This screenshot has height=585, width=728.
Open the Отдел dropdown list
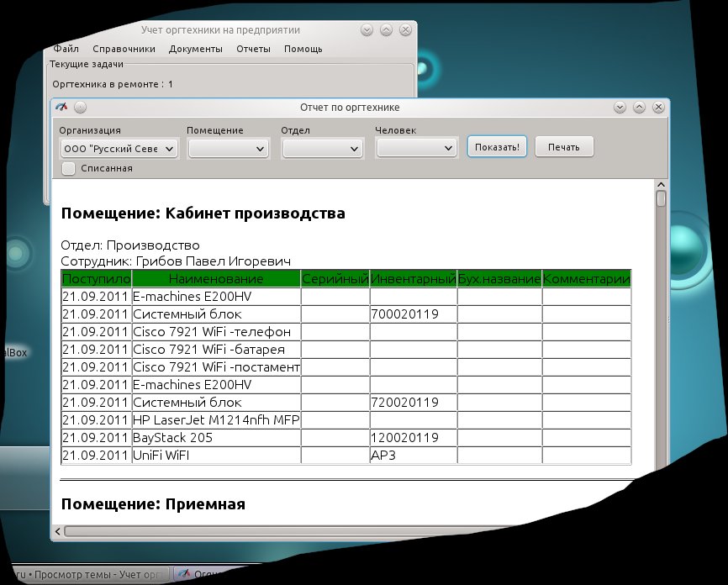tap(322, 148)
